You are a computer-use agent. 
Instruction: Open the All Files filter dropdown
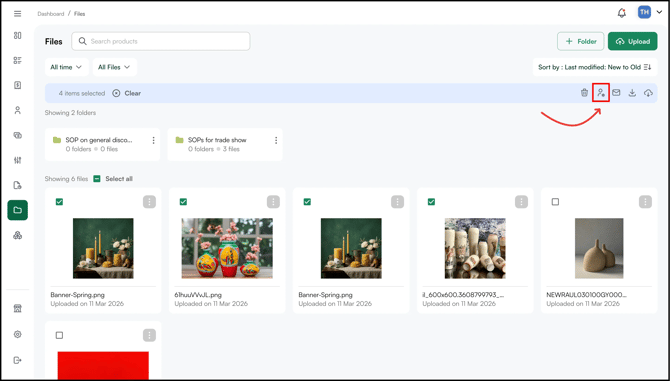tap(115, 67)
